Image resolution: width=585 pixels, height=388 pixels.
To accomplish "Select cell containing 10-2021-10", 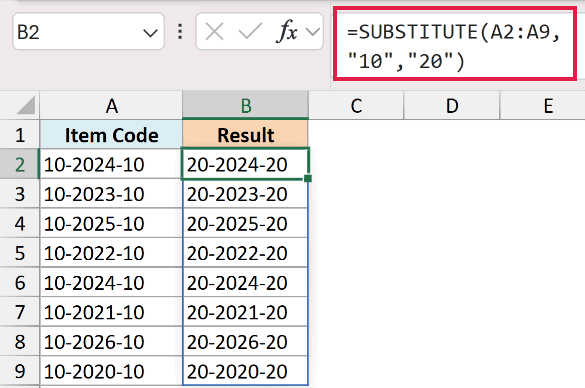I will (x=111, y=312).
